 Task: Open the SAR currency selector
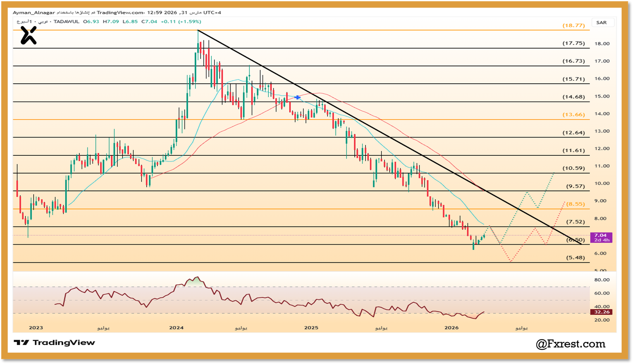(x=601, y=23)
